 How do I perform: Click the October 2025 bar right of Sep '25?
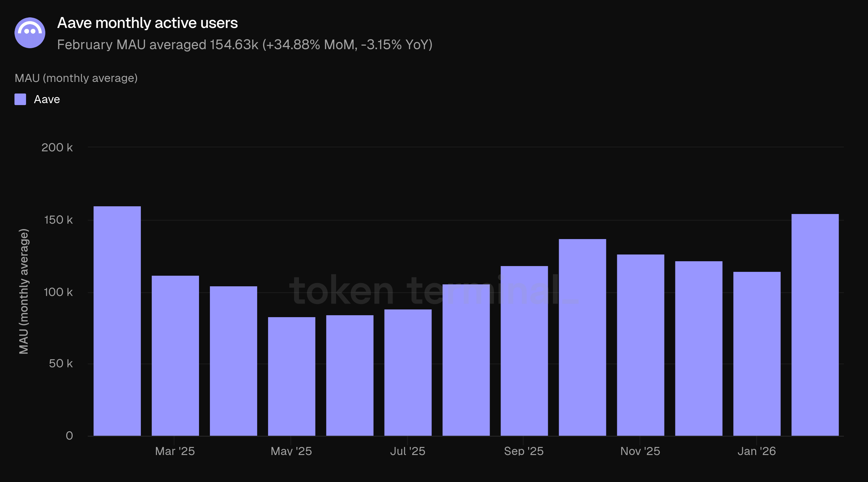(582, 337)
